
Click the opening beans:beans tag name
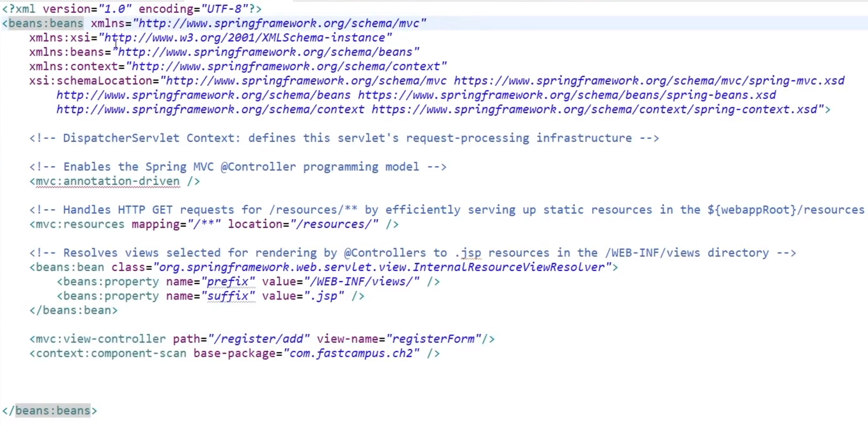(x=45, y=23)
